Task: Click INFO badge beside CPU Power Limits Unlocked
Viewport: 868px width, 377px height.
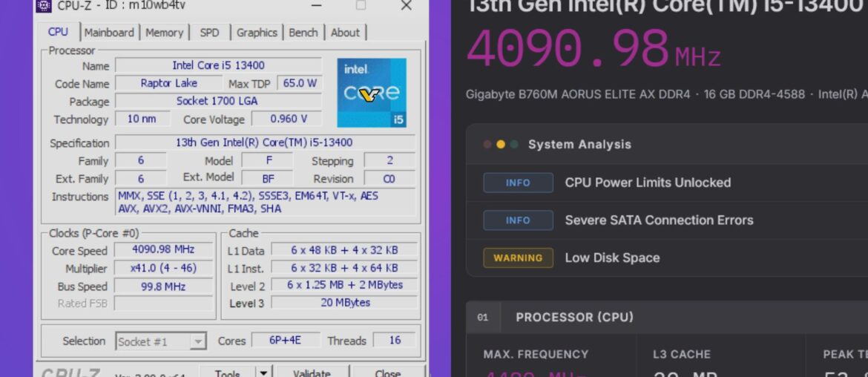Action: tap(518, 183)
